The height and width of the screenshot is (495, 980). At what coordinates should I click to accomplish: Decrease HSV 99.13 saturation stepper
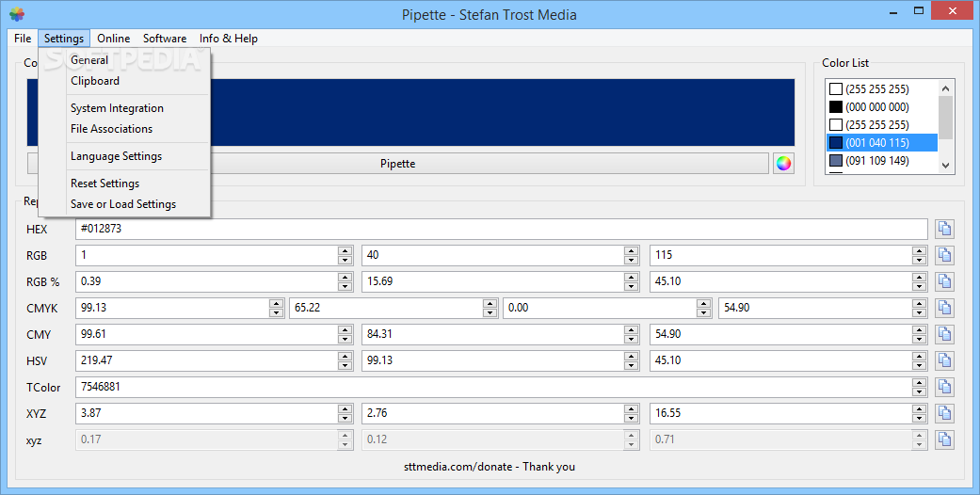point(632,366)
